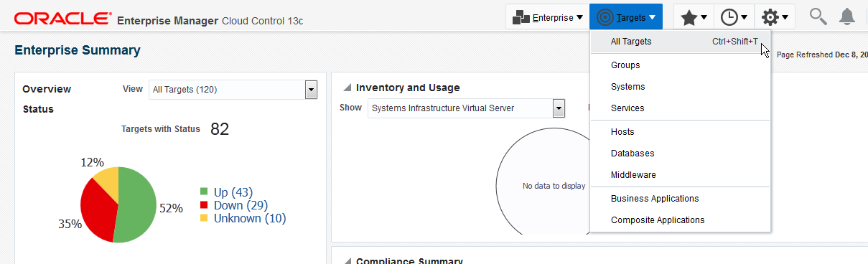
Task: Click the Oracle logo
Action: click(x=62, y=18)
